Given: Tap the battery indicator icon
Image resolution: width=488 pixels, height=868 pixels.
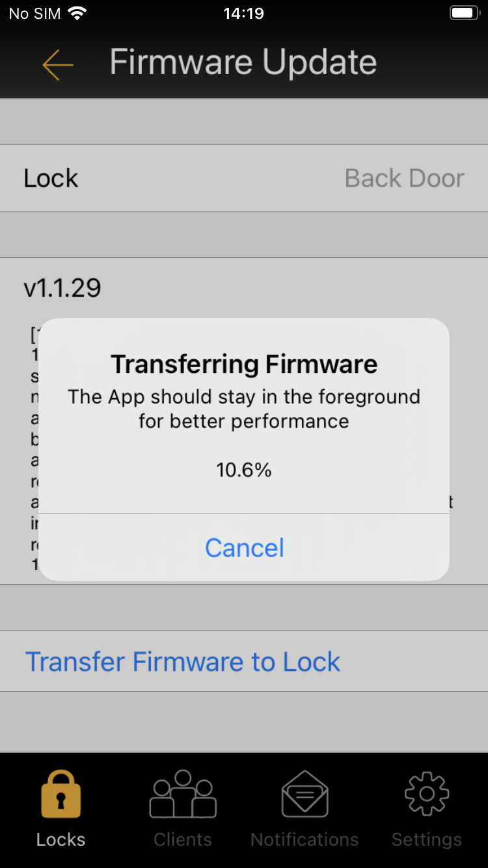Looking at the screenshot, I should [465, 13].
